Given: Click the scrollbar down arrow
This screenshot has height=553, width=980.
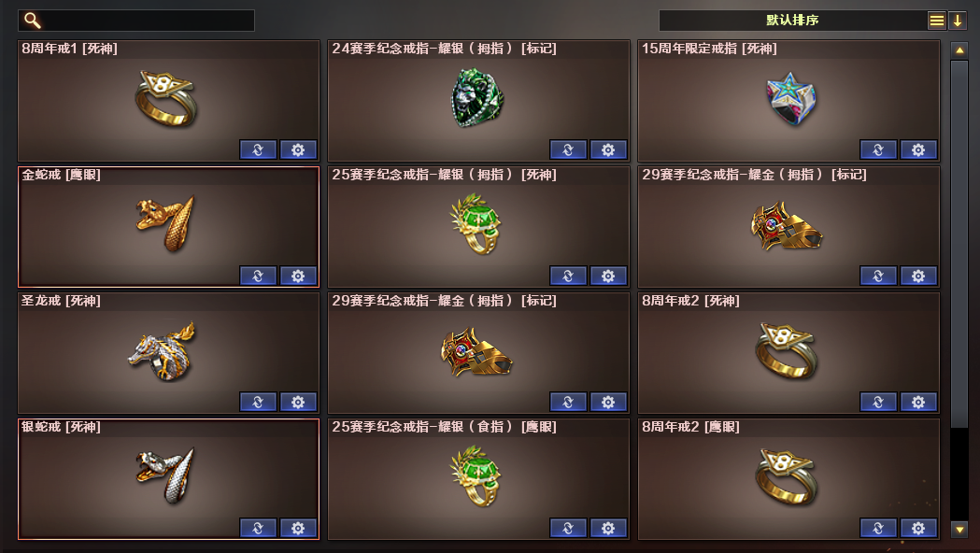Looking at the screenshot, I should (959, 530).
